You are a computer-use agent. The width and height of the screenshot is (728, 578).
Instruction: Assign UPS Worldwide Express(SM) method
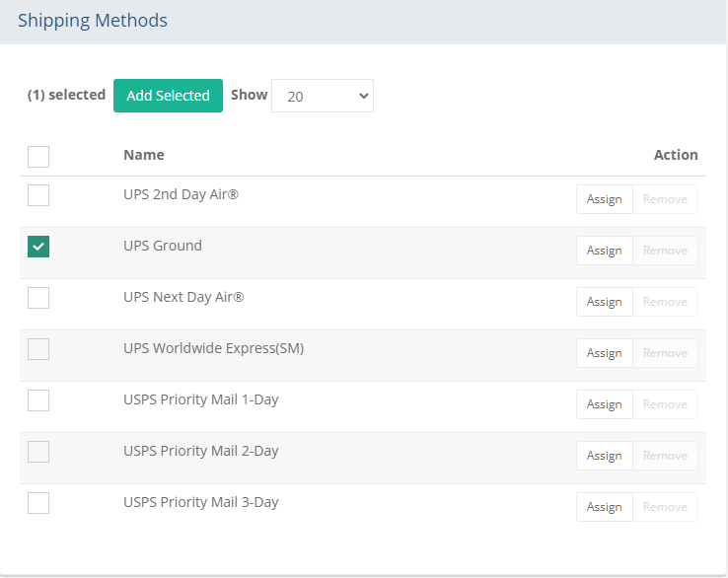tap(604, 353)
